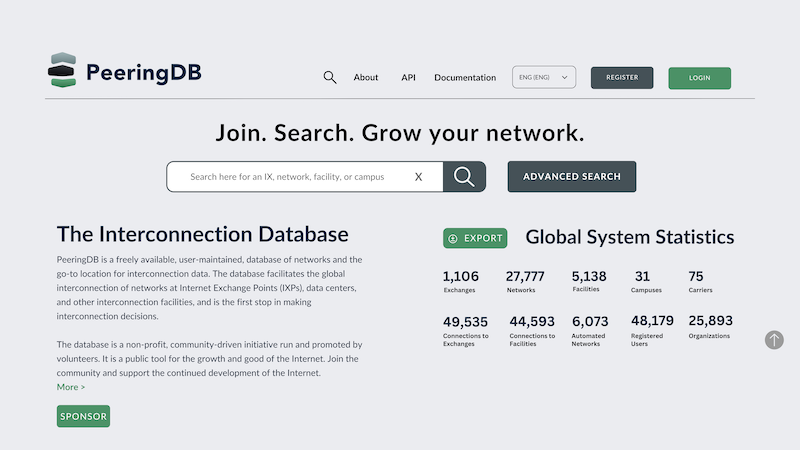Image resolution: width=800 pixels, height=450 pixels.
Task: Open the Documentation link in header
Action: point(465,78)
